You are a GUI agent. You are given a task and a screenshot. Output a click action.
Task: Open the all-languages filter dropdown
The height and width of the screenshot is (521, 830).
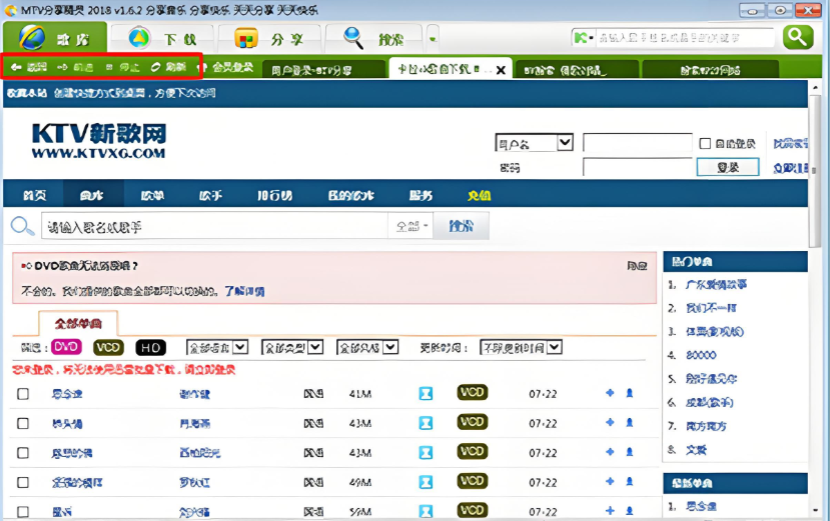click(x=217, y=348)
